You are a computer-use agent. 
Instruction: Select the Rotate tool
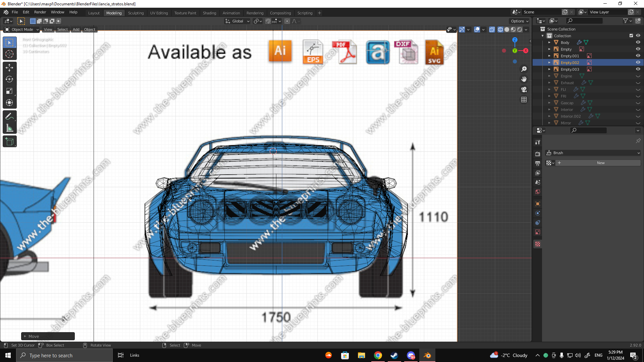[x=9, y=79]
